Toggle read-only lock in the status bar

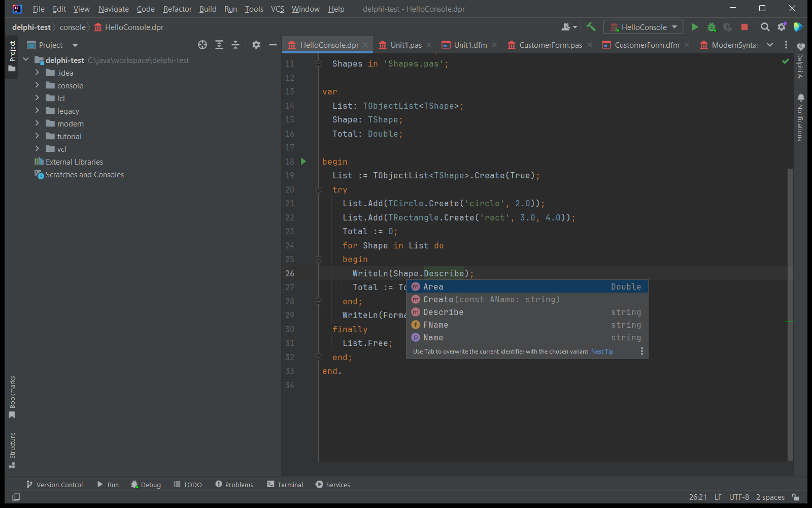pos(796,497)
